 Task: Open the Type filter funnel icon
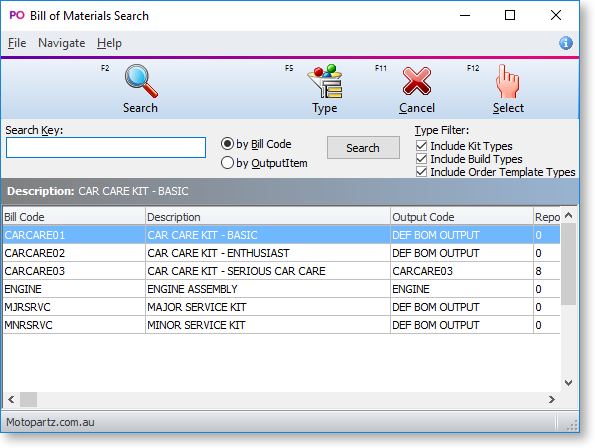(325, 81)
